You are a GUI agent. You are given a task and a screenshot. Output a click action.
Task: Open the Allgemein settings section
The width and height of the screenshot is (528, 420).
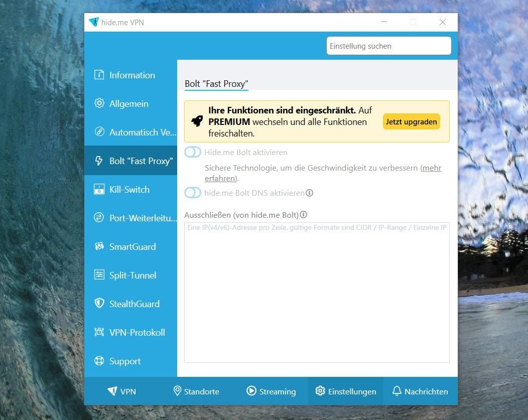coord(130,103)
